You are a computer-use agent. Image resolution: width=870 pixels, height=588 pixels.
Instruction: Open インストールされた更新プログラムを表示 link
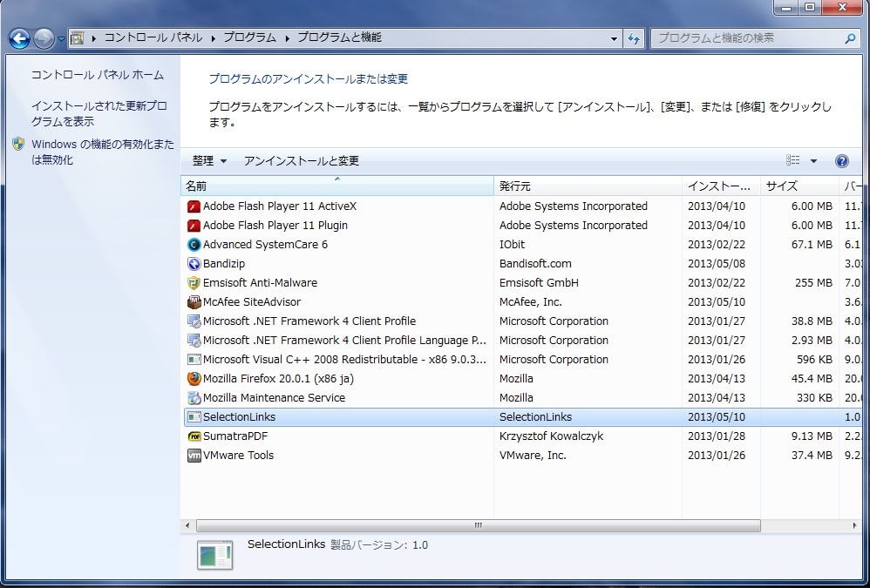99,113
